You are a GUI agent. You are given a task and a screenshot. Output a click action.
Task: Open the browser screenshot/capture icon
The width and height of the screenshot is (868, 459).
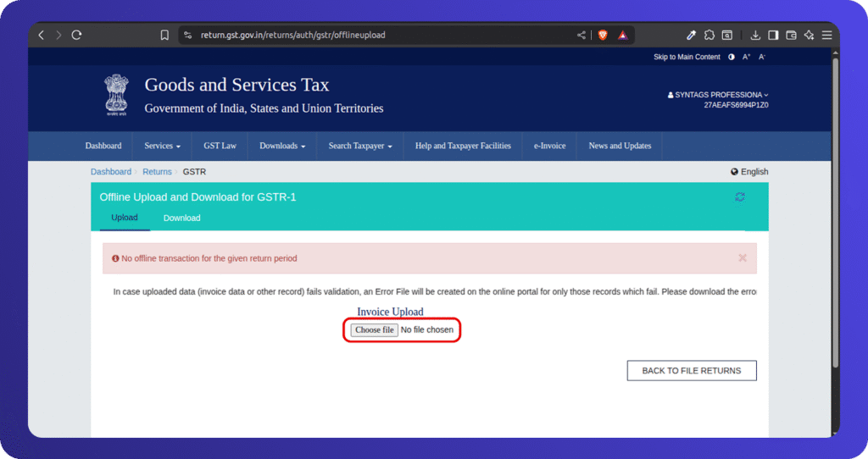(x=726, y=35)
